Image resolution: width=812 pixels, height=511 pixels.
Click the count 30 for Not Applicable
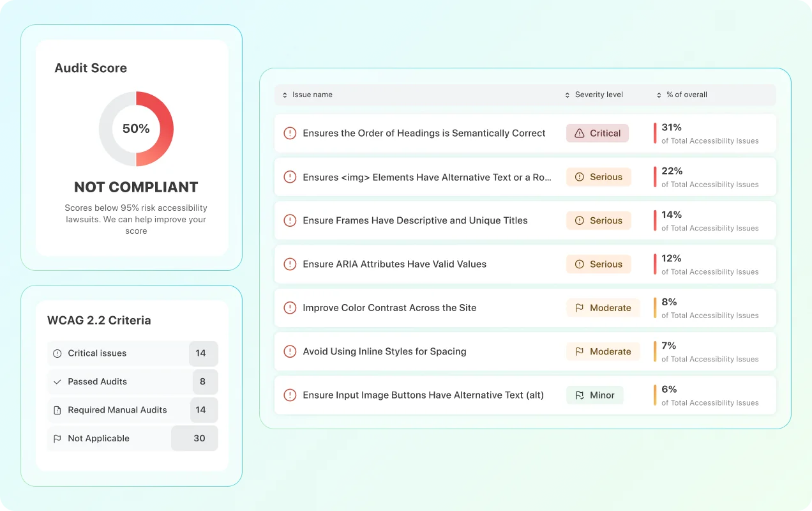(x=199, y=438)
